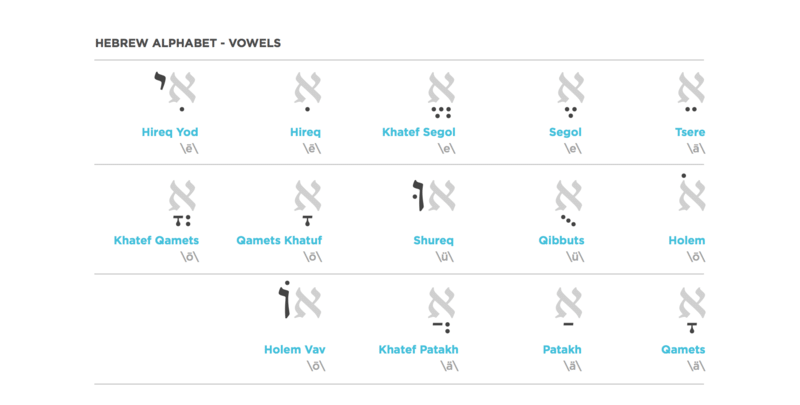800x405 pixels.
Task: Select the Qibbuts vowel glyph
Action: (x=565, y=200)
